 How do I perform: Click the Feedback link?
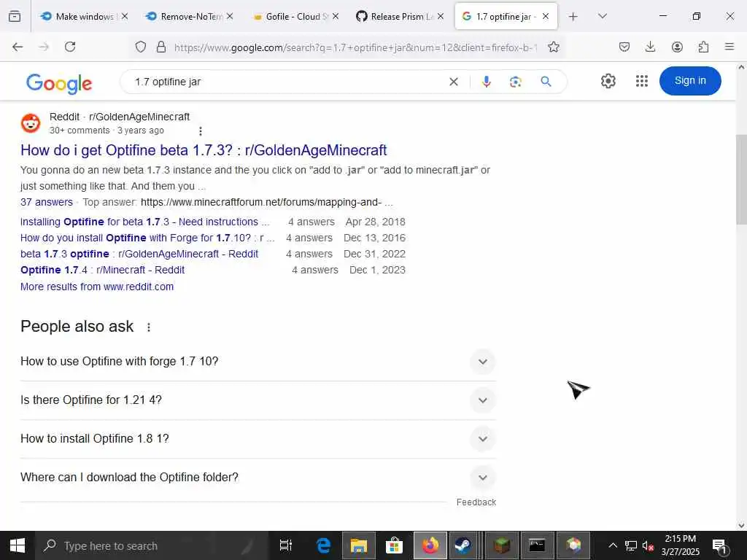click(476, 502)
